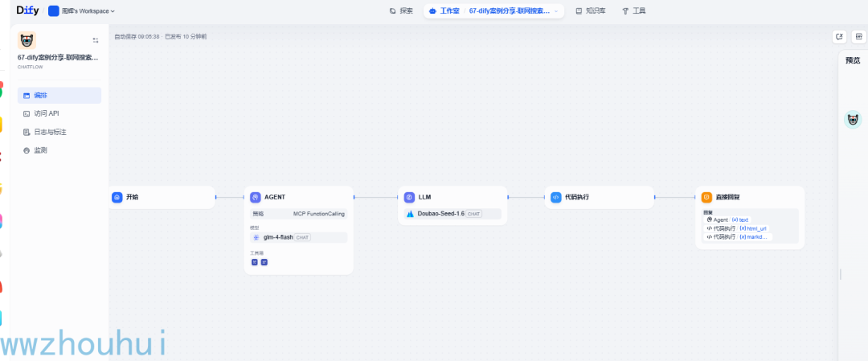Click the Doubao model provider icon

(x=410, y=214)
